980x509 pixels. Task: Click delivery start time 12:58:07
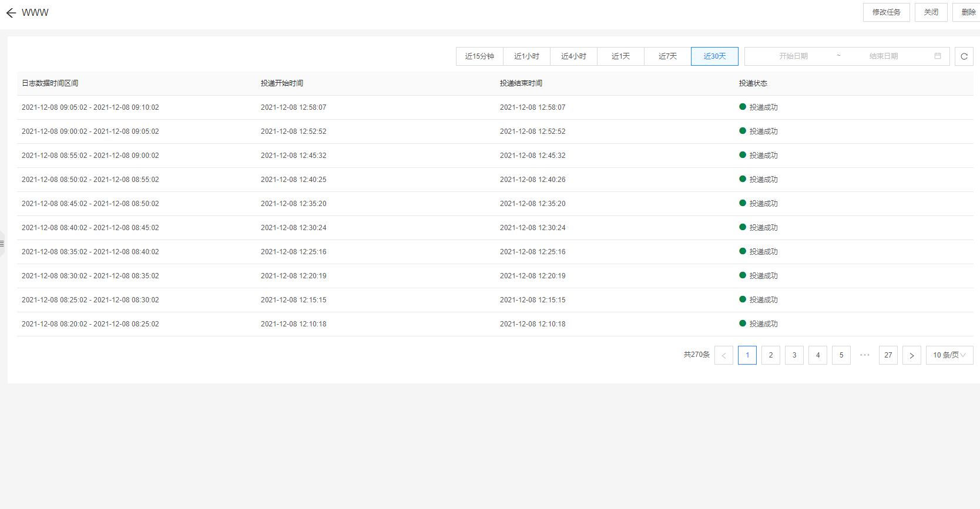coord(294,107)
